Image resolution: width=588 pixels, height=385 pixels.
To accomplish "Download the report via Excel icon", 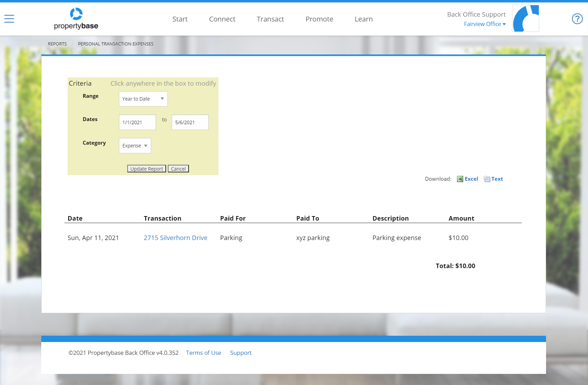I will [x=460, y=179].
